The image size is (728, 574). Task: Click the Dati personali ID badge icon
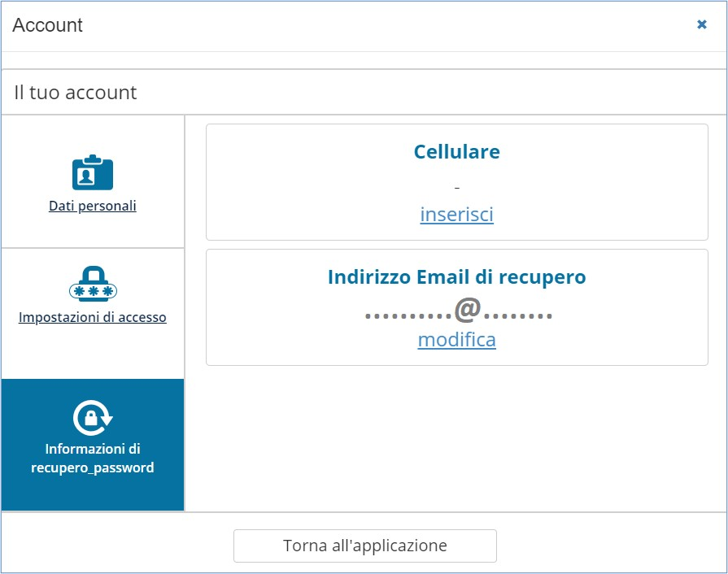click(93, 172)
